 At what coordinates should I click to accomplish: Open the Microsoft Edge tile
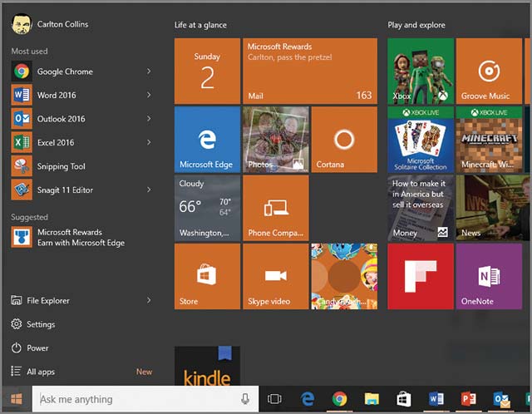207,139
